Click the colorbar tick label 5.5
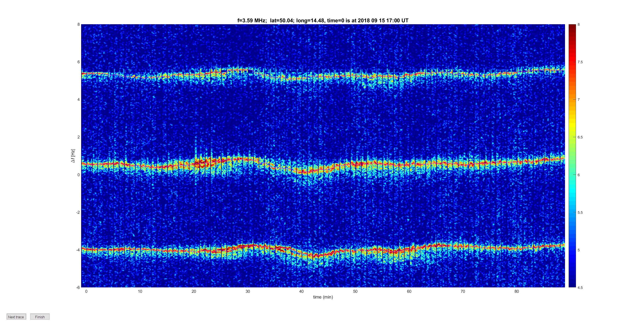644x323 pixels. pyautogui.click(x=580, y=212)
